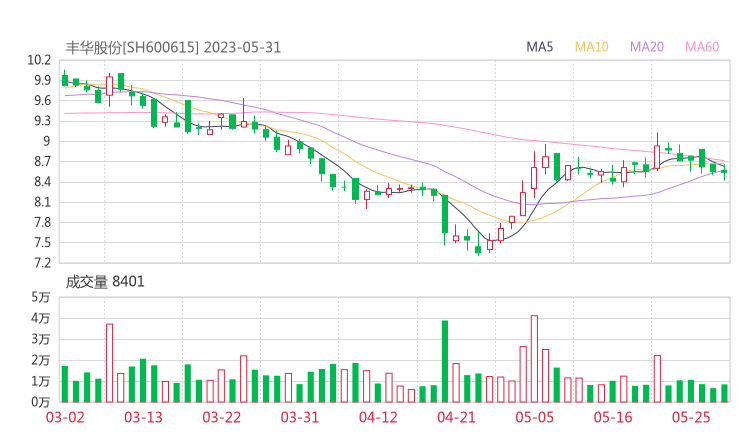Click the 9.9 price axis label

click(42, 80)
